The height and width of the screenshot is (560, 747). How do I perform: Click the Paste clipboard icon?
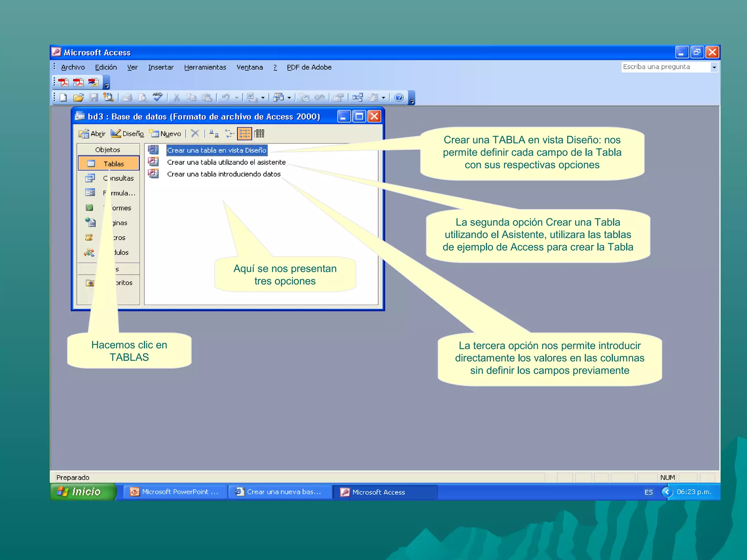tap(207, 97)
